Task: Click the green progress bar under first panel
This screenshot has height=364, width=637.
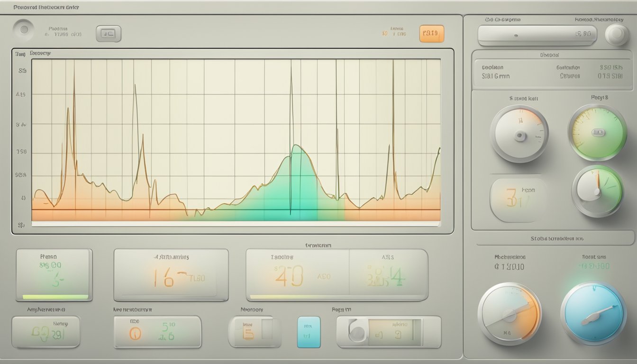Action: (55, 297)
